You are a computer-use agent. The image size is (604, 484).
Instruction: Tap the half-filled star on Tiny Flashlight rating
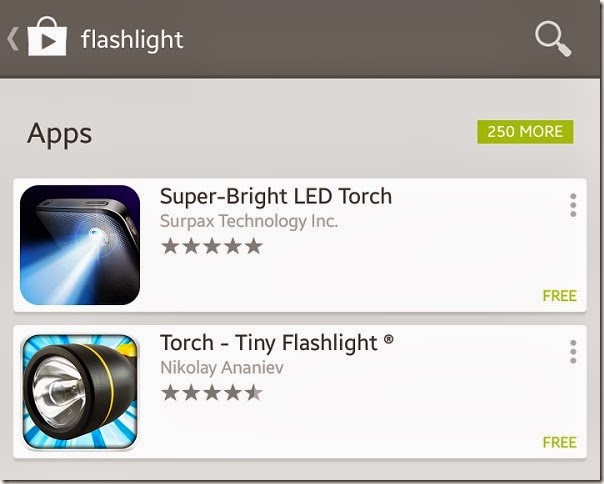click(253, 392)
